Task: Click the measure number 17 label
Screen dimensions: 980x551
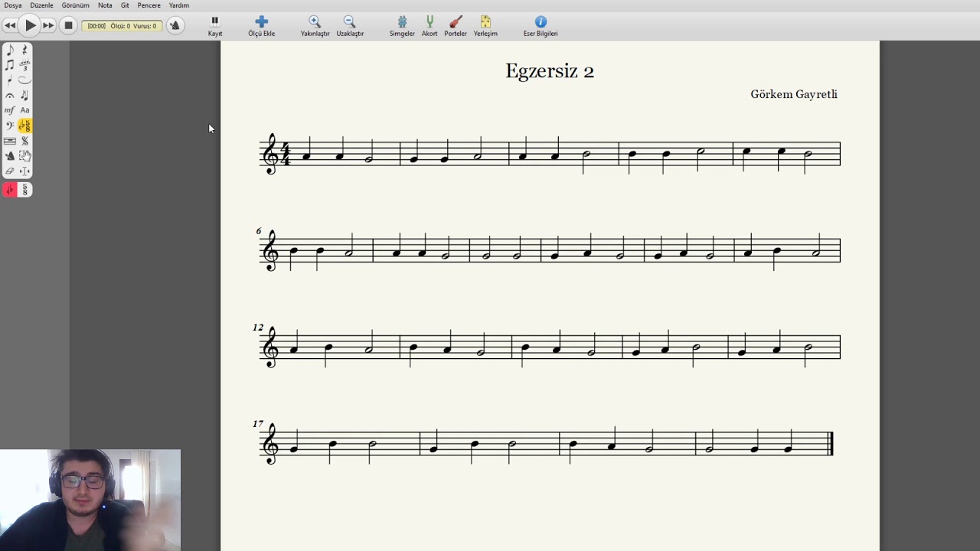Action: pyautogui.click(x=258, y=424)
